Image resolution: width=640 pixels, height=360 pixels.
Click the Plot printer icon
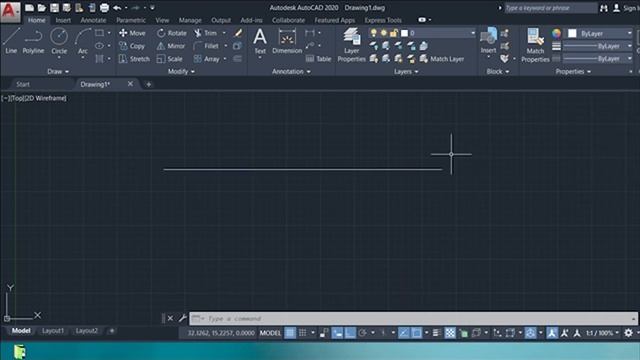(104, 8)
